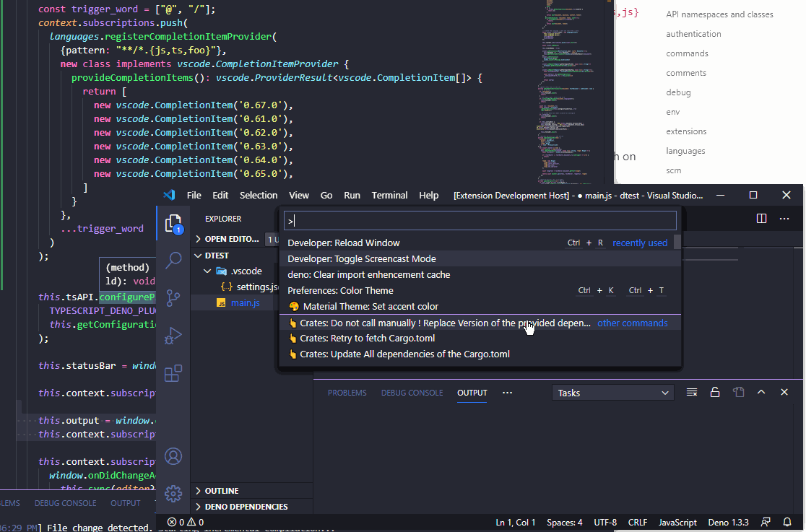This screenshot has height=532, width=806.
Task: Change language mode via JavaScript
Action: (677, 522)
